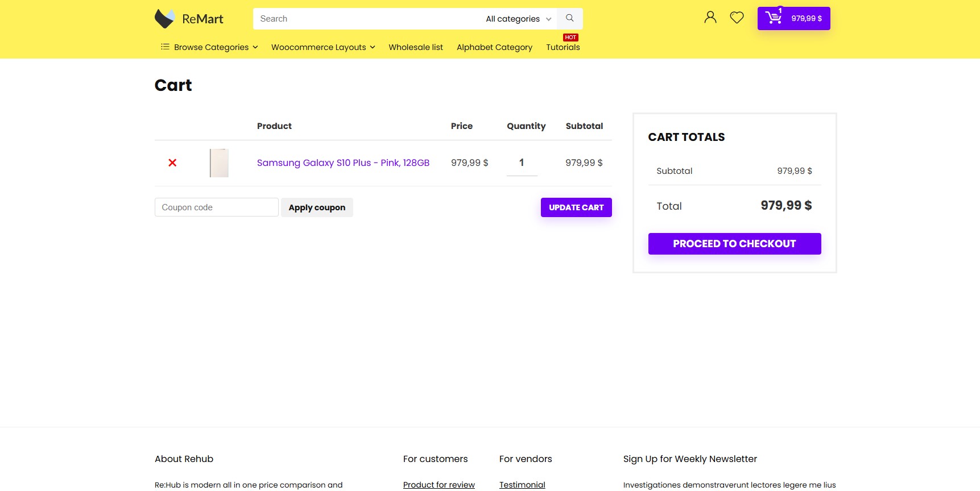Click the search magnifier icon

point(570,19)
